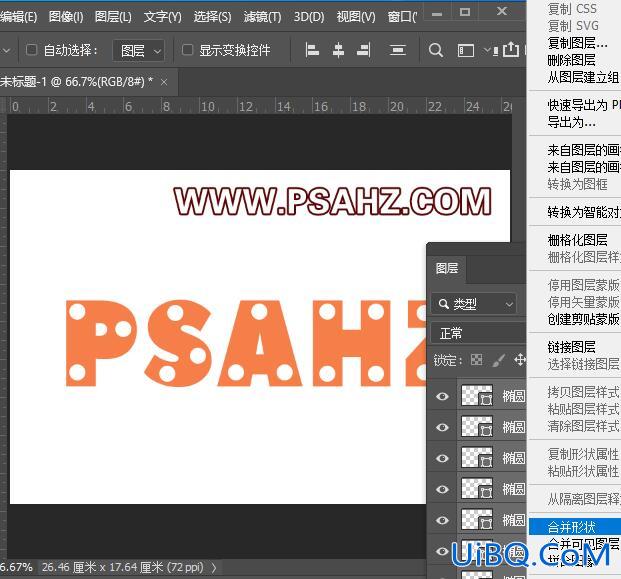Choose 转换为智能对象 in the context menu
The width and height of the screenshot is (621, 579).
[584, 212]
